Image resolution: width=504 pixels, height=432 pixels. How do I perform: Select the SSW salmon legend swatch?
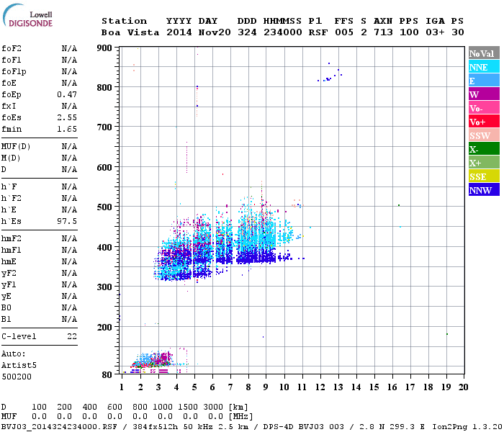pos(484,135)
